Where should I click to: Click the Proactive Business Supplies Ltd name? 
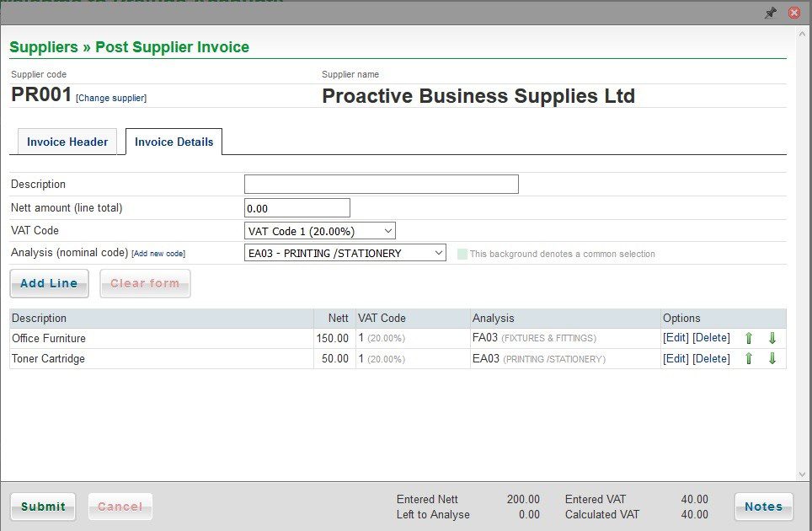point(478,96)
